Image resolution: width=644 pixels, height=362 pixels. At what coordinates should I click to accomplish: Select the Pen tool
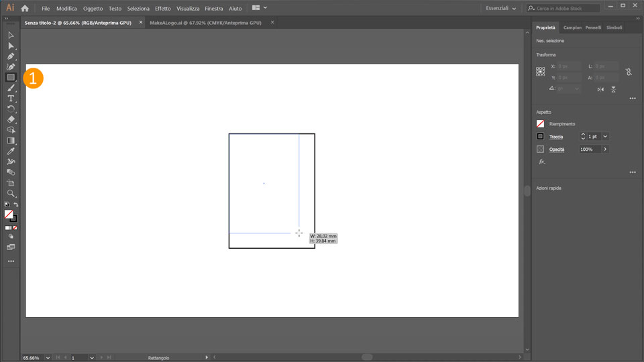tap(11, 56)
